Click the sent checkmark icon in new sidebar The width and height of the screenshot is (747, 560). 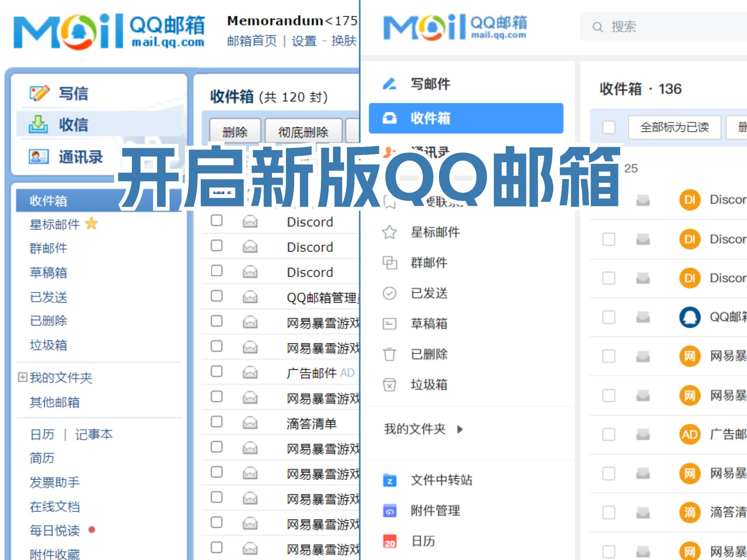(x=389, y=293)
